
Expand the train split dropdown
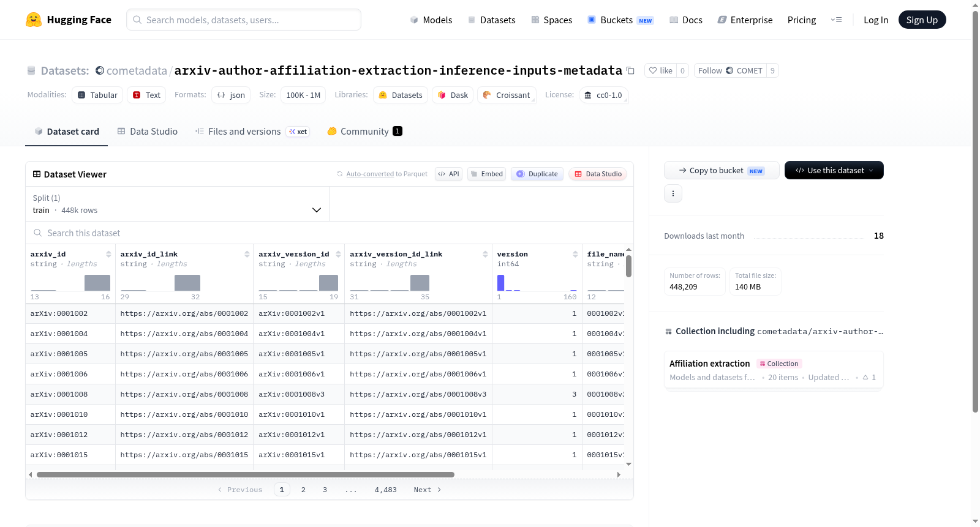click(x=178, y=204)
